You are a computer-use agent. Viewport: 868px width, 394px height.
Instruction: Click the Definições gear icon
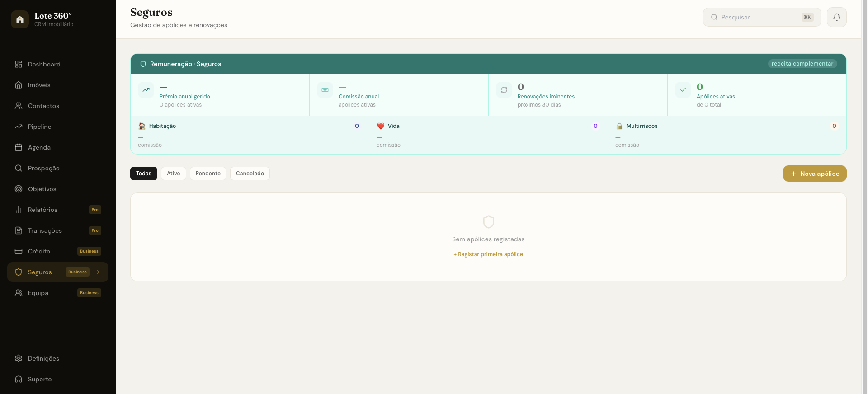point(19,358)
